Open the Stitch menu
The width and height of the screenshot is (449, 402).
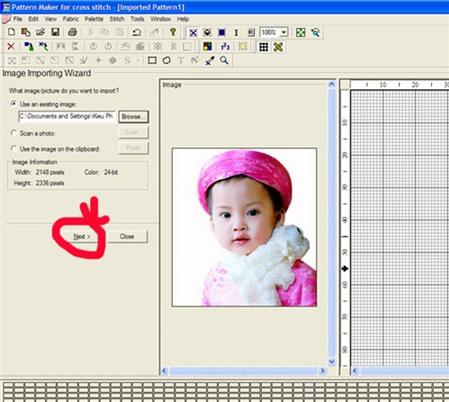pos(117,19)
